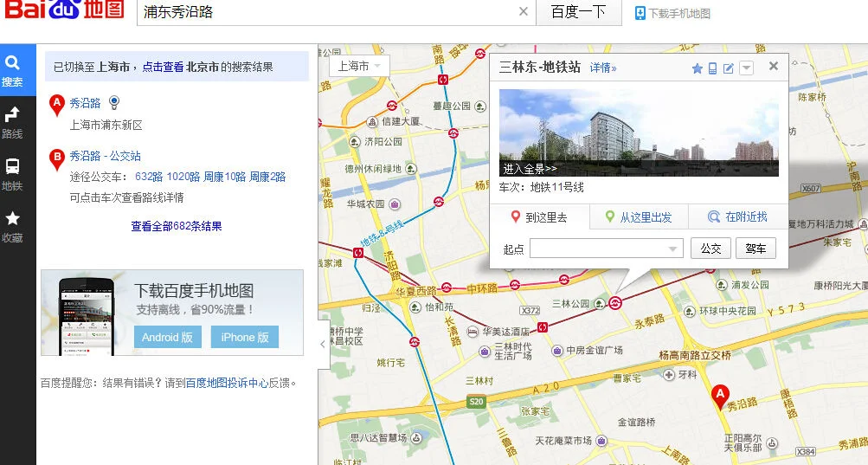Click the red B marker beside 秀沿路-公交站
Screen dimensions: 868x465
[57, 158]
